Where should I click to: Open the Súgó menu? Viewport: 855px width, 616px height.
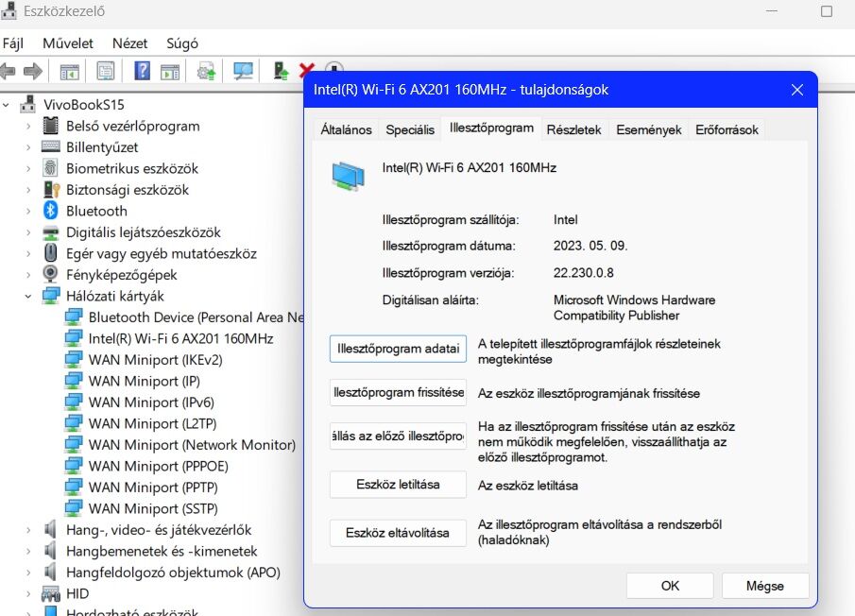pos(182,43)
